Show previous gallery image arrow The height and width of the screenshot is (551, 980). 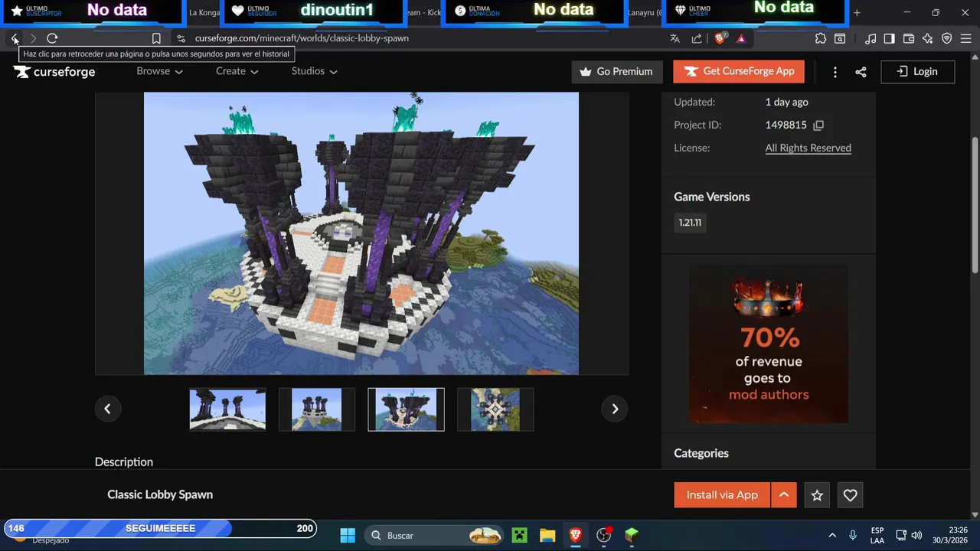click(x=107, y=409)
